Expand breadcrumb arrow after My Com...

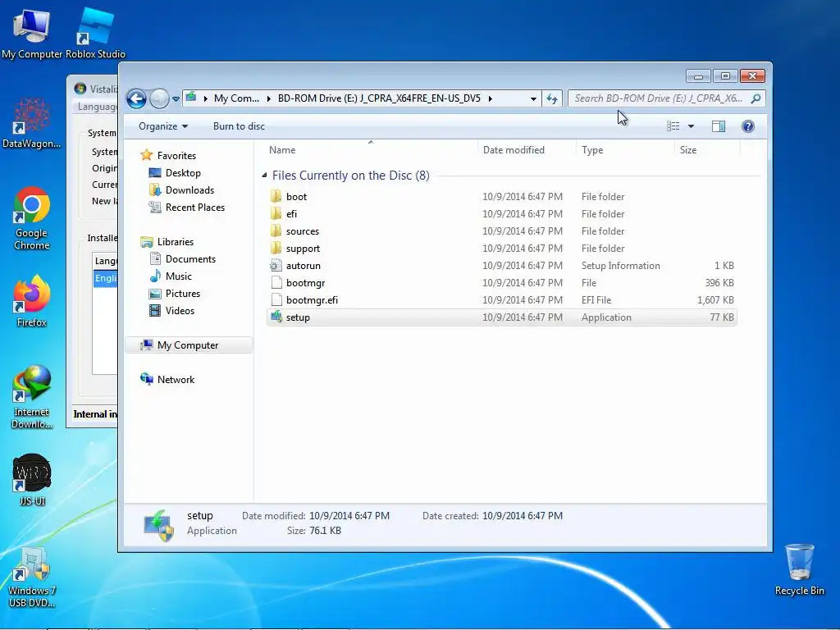[x=268, y=98]
